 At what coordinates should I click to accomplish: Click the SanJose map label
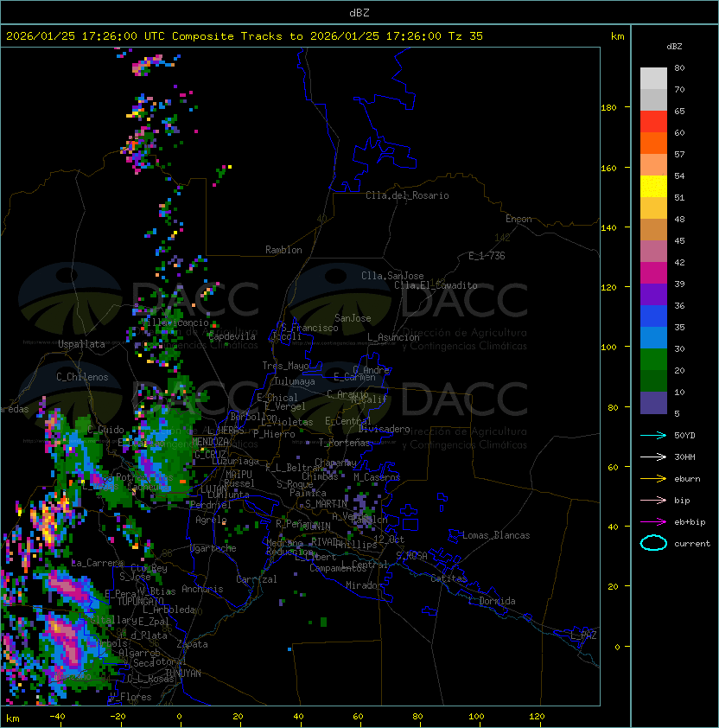[x=353, y=318]
